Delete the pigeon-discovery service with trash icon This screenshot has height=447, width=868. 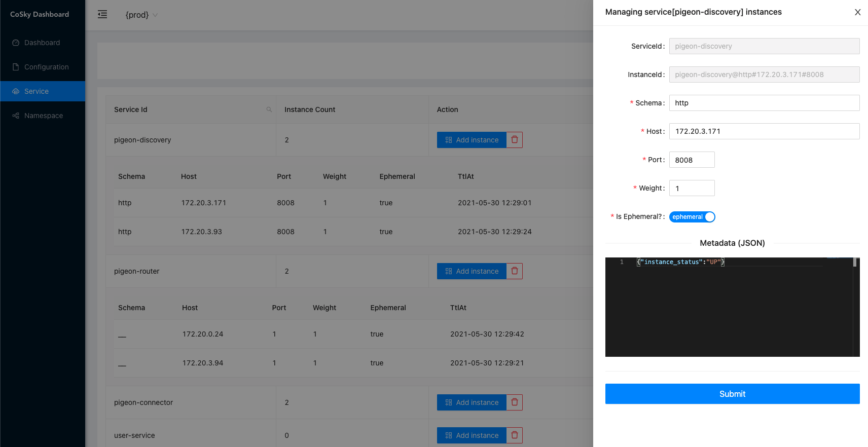point(515,140)
